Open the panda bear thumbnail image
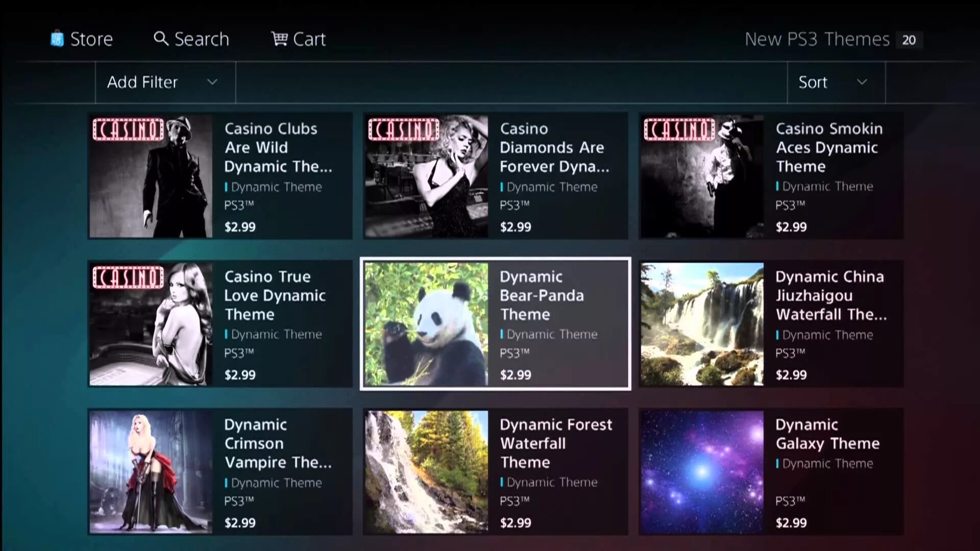Screen dimensions: 980x551 pyautogui.click(x=427, y=324)
